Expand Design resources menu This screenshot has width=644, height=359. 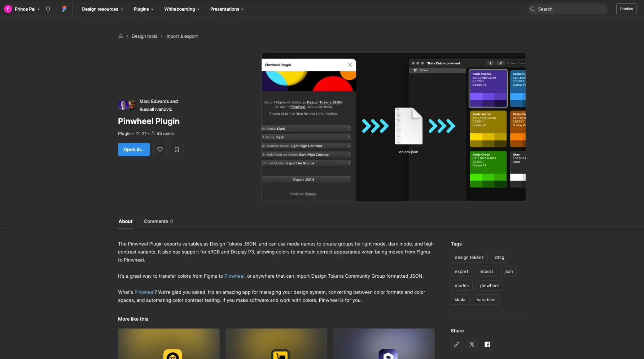pyautogui.click(x=103, y=9)
